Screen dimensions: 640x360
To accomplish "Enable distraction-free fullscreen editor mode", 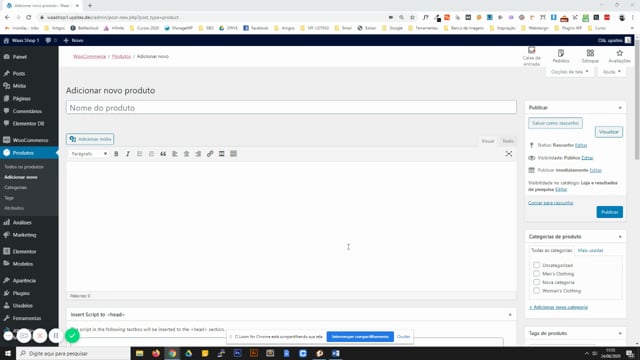I will click(x=509, y=154).
